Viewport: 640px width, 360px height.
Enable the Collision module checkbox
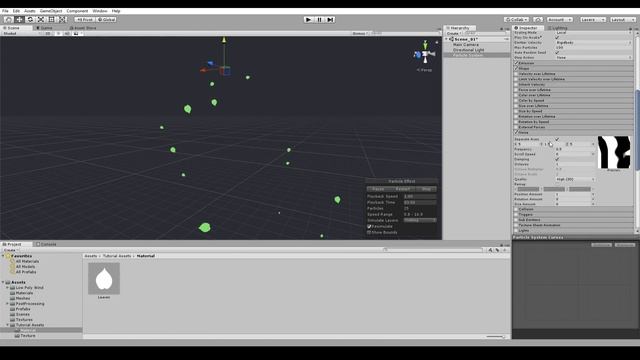point(516,209)
